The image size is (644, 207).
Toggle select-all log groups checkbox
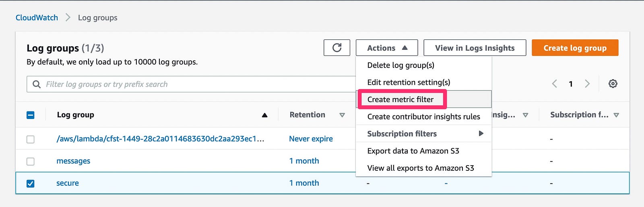[31, 115]
